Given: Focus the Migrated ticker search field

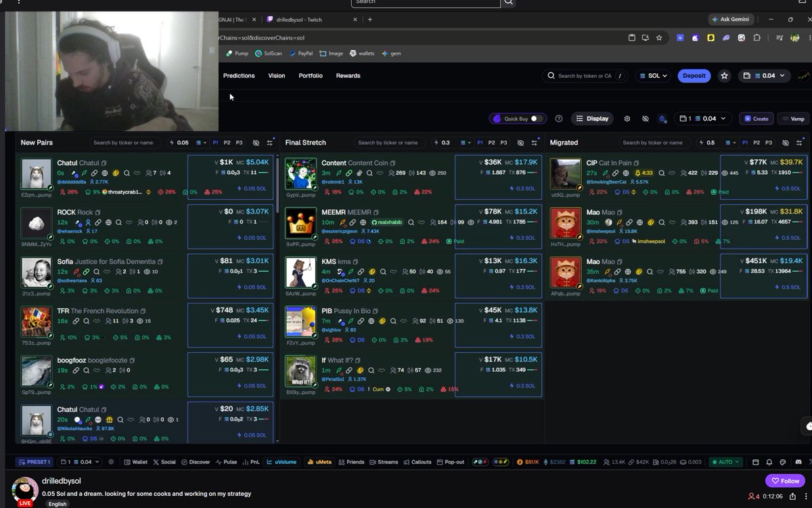Looking at the screenshot, I should point(655,143).
